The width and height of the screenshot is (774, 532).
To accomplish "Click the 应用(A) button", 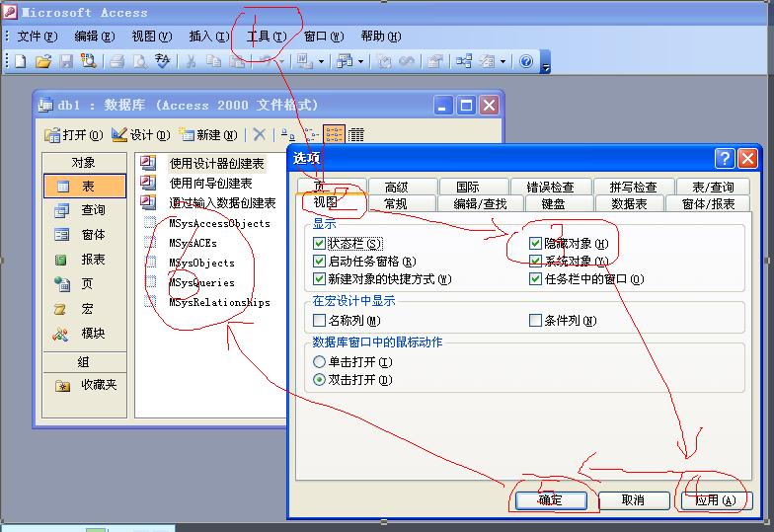I will pos(716,500).
